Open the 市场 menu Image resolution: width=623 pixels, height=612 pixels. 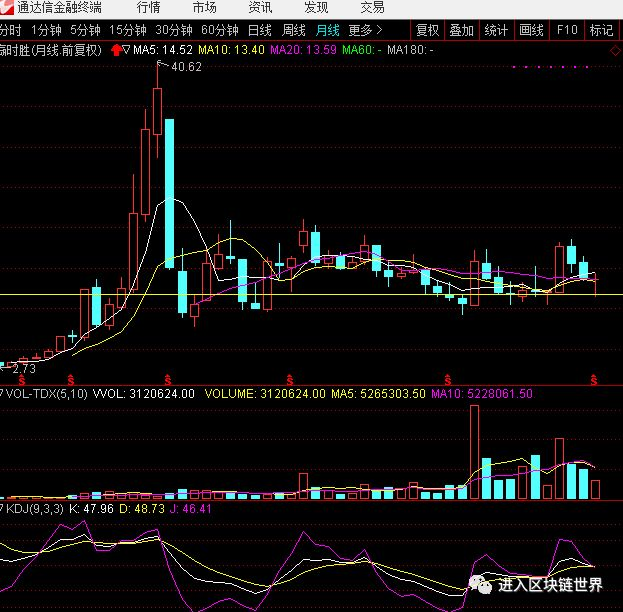205,8
